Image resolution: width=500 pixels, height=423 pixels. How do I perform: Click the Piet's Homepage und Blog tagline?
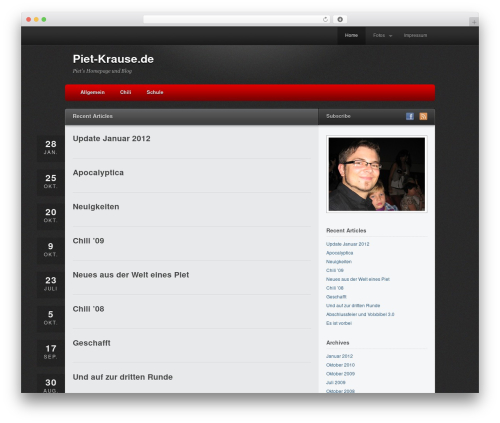pyautogui.click(x=102, y=71)
